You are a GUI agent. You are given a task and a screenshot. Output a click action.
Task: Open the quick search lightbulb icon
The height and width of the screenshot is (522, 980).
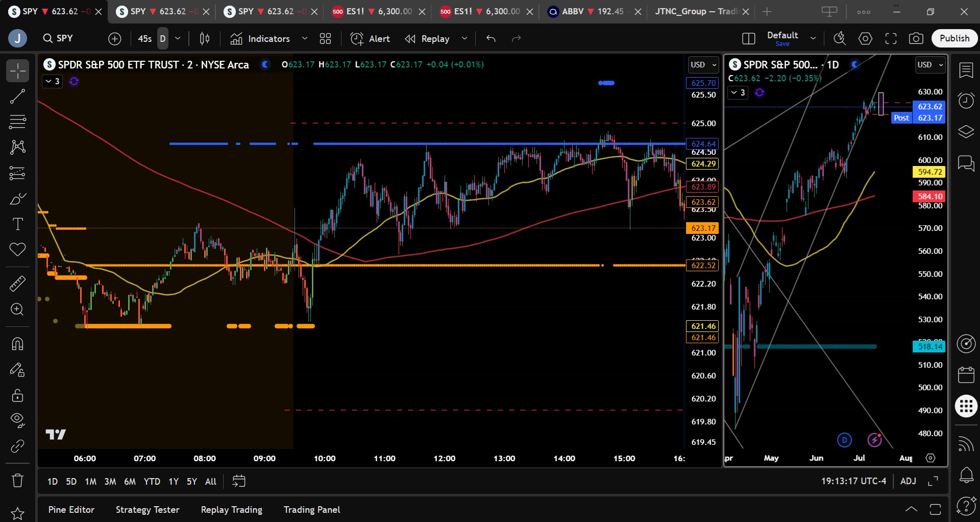pyautogui.click(x=840, y=38)
